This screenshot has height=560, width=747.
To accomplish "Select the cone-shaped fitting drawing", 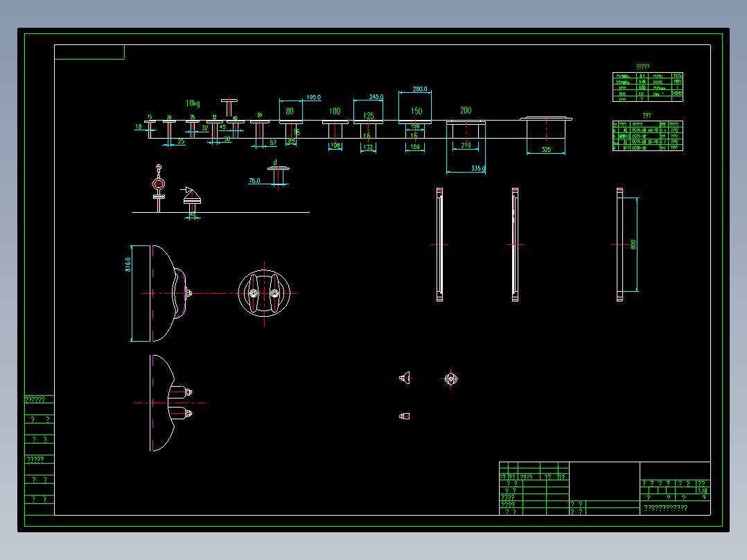I will pos(191,200).
